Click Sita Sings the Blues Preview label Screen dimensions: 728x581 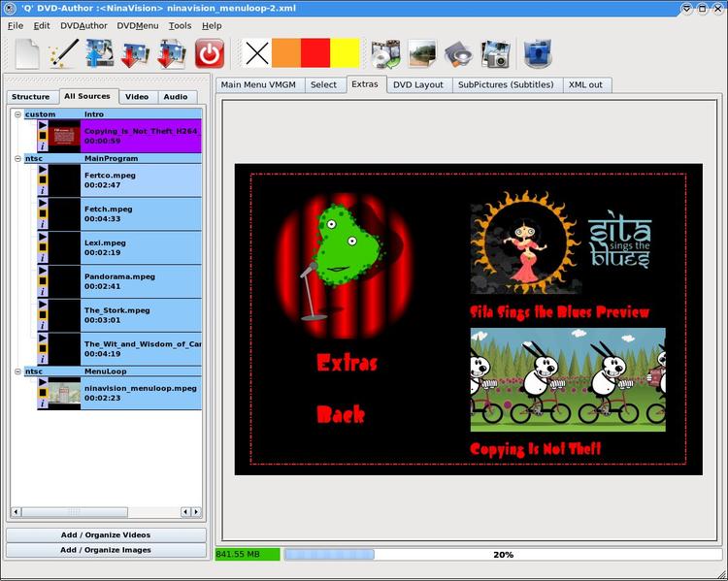pyautogui.click(x=559, y=312)
